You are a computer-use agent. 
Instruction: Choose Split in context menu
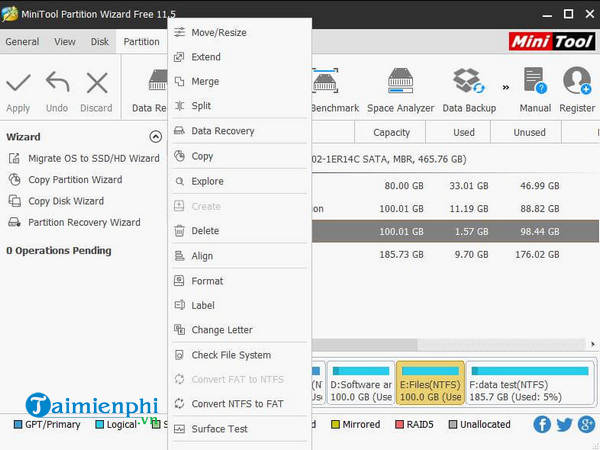(x=240, y=106)
